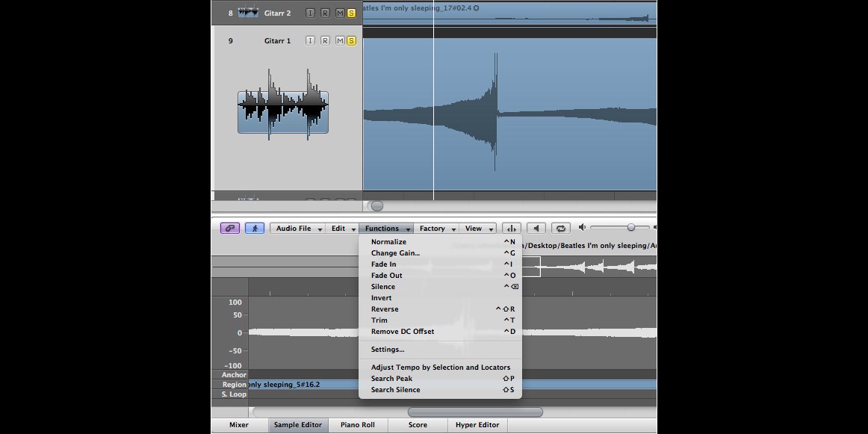Click the transient editing mode icon
This screenshot has height=434, width=868.
tap(512, 229)
